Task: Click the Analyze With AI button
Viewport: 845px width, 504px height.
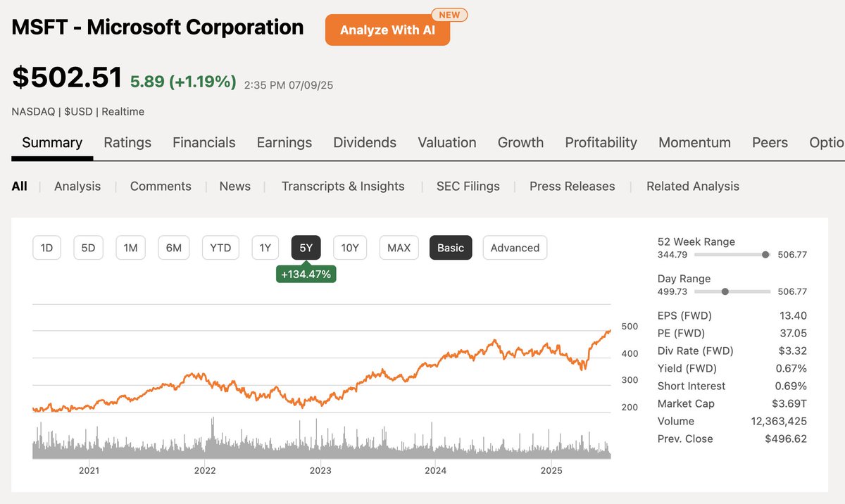Action: [x=387, y=30]
